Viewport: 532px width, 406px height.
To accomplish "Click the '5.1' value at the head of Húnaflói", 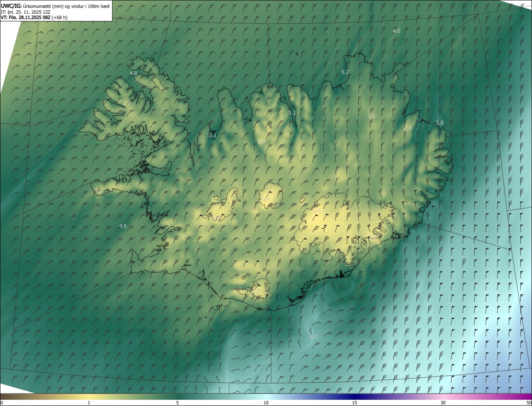I will 213,135.
